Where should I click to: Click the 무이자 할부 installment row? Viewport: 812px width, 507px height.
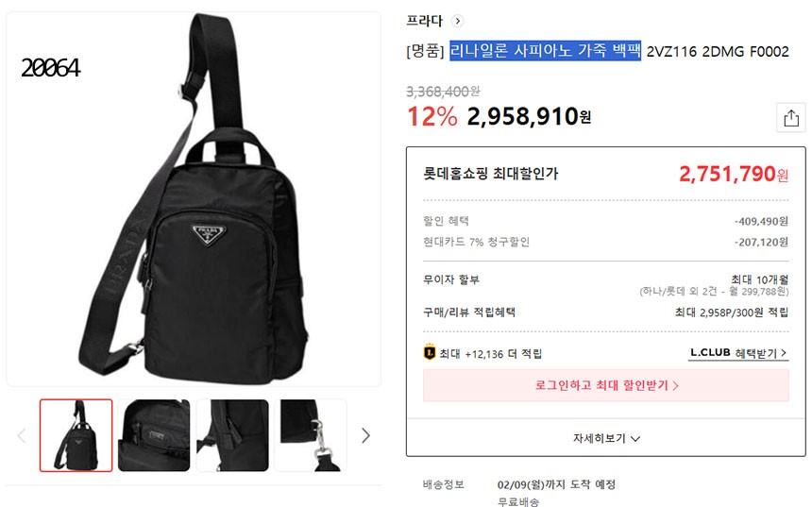[606, 285]
